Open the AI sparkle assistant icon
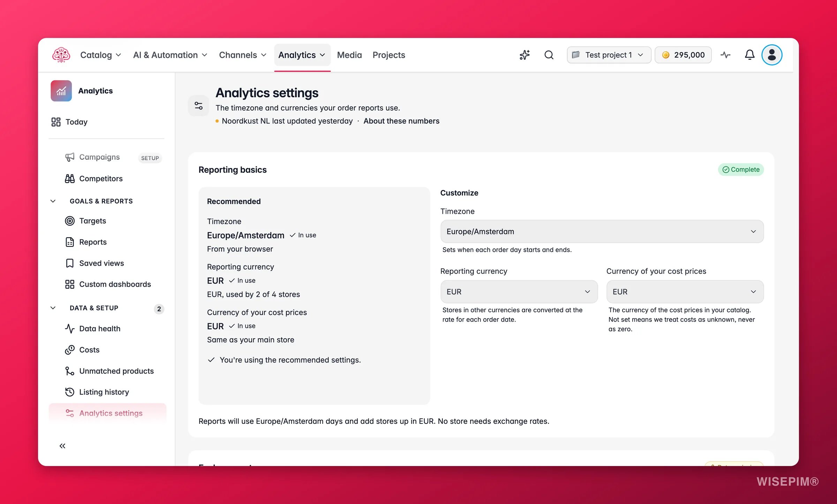The image size is (837, 504). [525, 55]
